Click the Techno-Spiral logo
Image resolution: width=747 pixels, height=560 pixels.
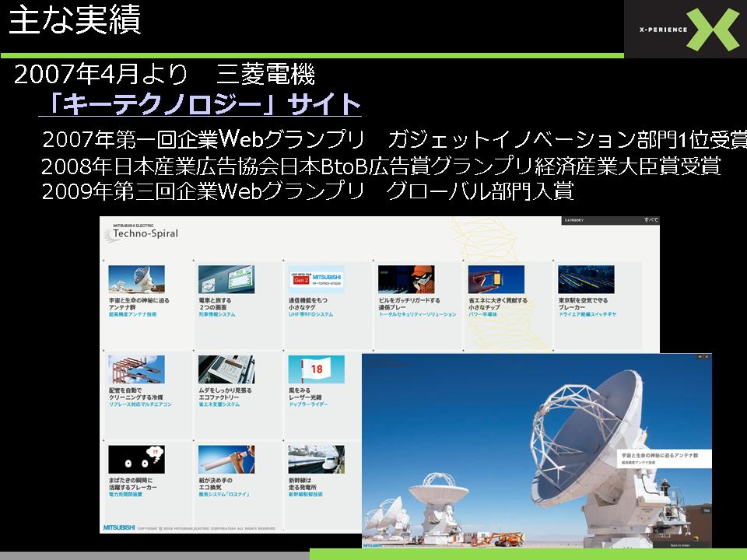coord(141,234)
